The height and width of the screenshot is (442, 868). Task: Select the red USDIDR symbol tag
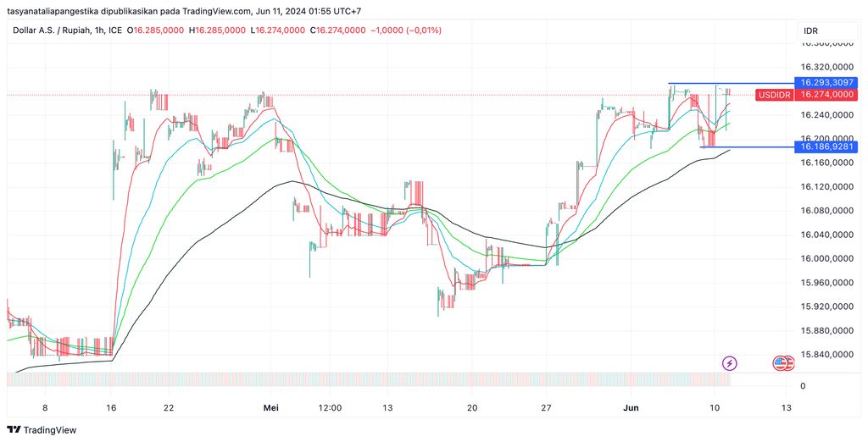[x=775, y=95]
